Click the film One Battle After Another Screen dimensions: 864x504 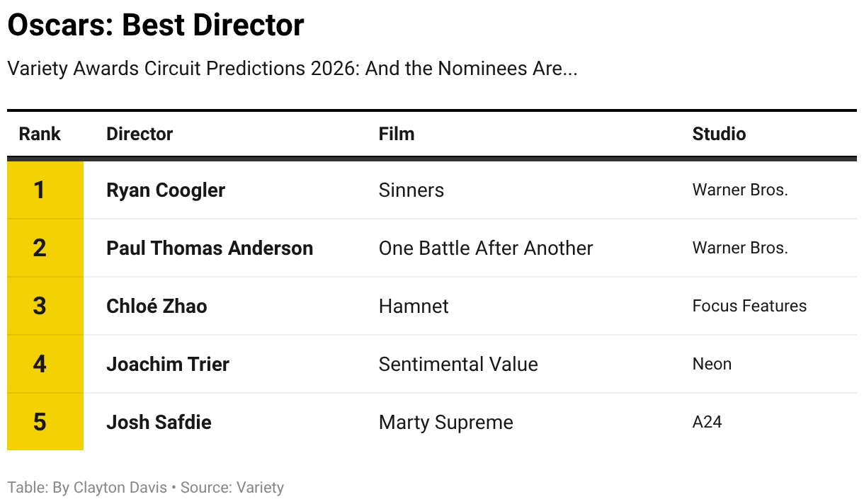pos(486,248)
